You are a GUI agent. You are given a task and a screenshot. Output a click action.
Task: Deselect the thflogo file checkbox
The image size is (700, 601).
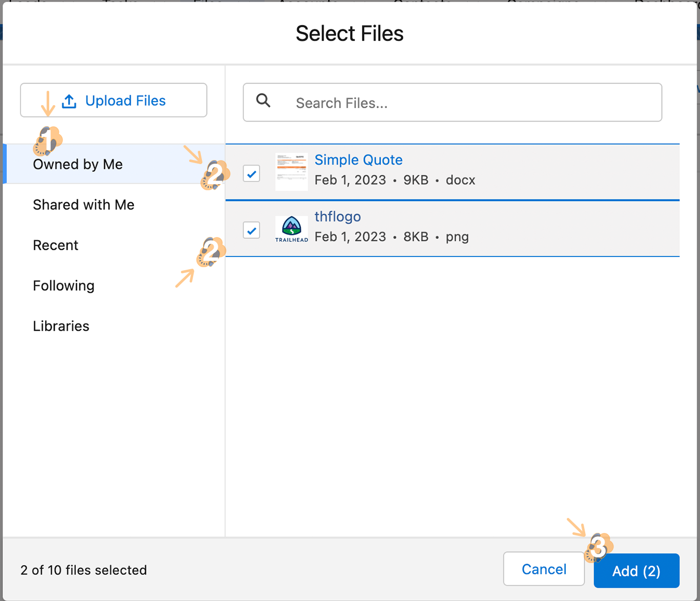coord(252,230)
